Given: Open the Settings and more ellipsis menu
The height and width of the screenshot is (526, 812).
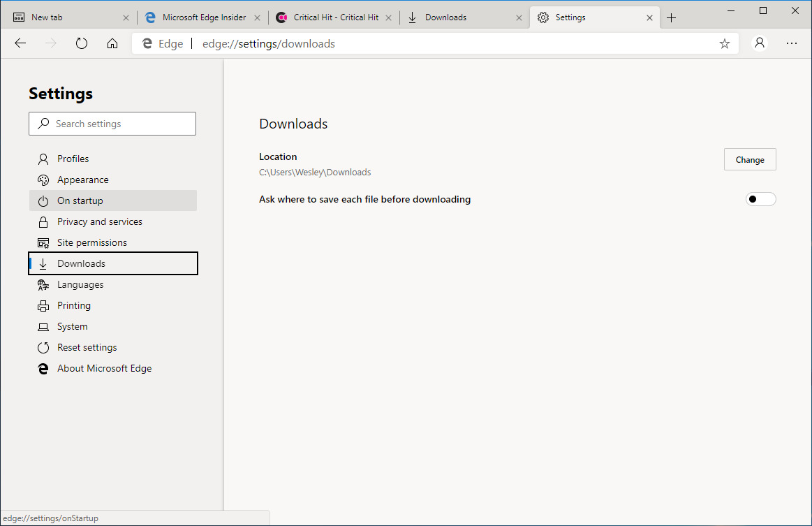Looking at the screenshot, I should (791, 43).
